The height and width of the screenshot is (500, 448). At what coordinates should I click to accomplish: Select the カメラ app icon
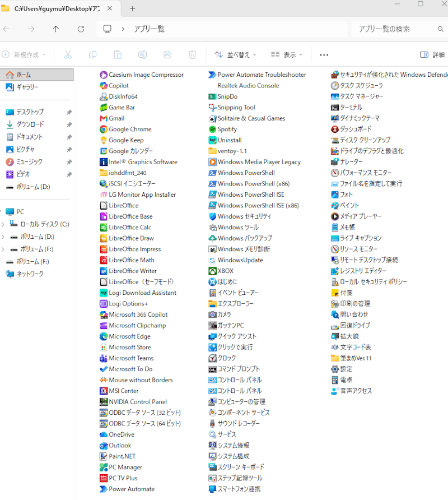(212, 314)
